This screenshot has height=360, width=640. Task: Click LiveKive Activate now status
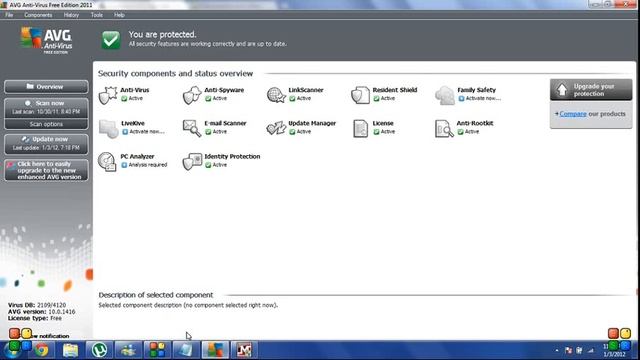point(144,131)
